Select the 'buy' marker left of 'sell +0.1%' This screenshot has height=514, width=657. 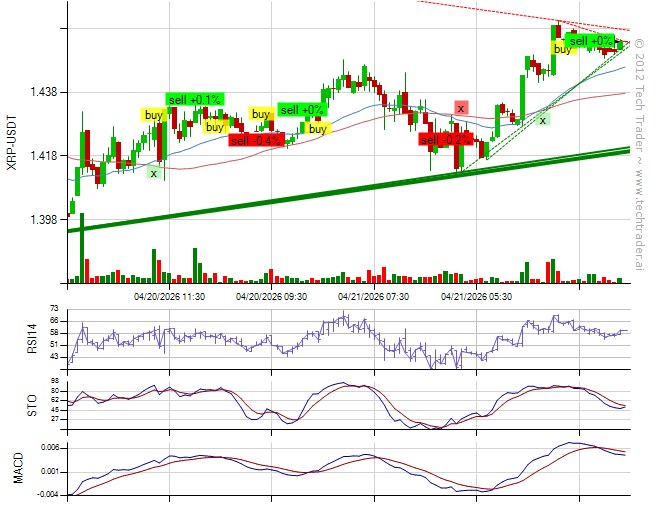pos(153,115)
